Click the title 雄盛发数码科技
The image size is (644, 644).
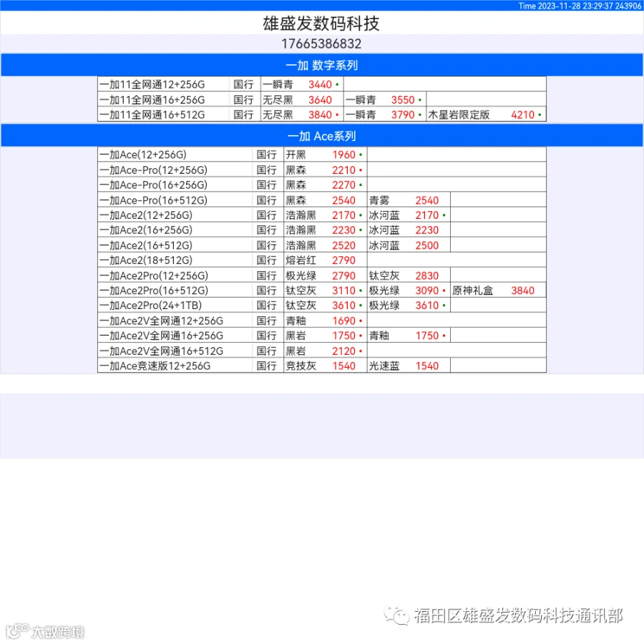[321, 24]
